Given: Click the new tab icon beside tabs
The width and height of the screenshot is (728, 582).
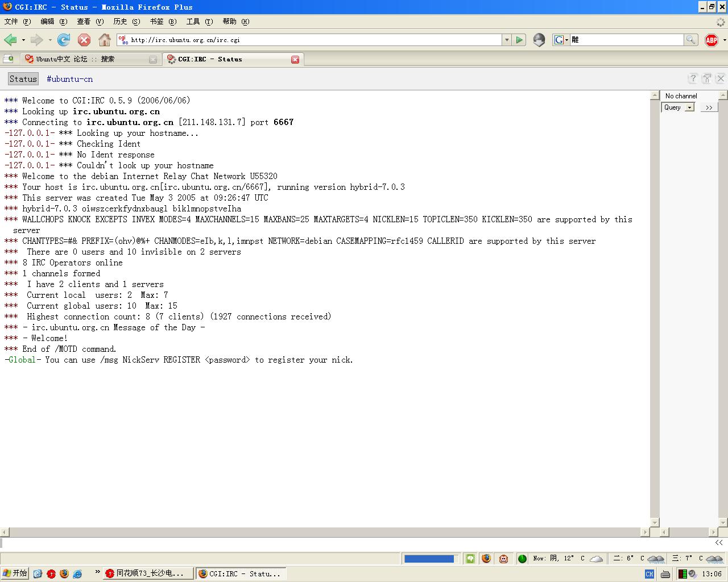Looking at the screenshot, I should pos(9,59).
